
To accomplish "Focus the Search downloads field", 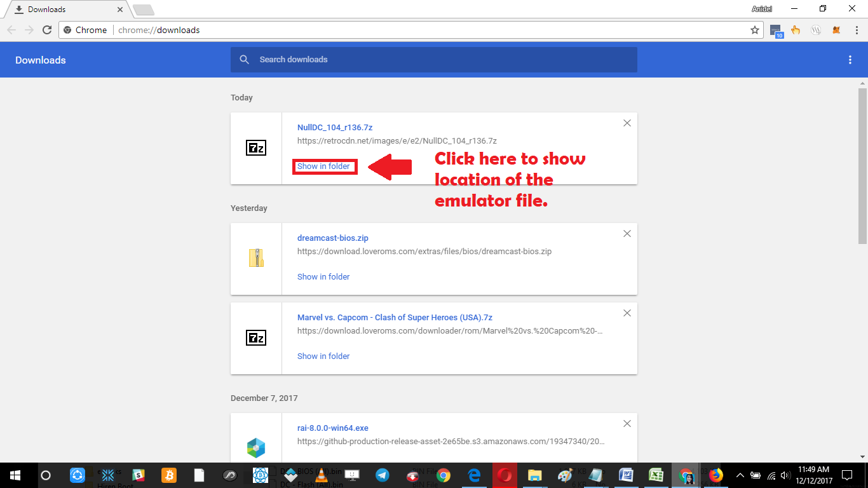I will click(x=434, y=60).
